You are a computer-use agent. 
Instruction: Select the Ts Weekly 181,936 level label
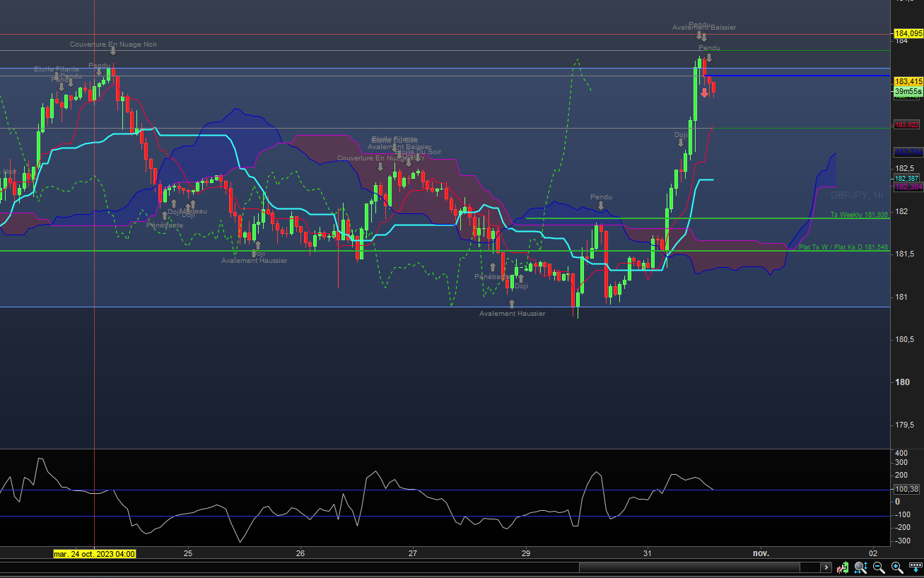[859, 214]
